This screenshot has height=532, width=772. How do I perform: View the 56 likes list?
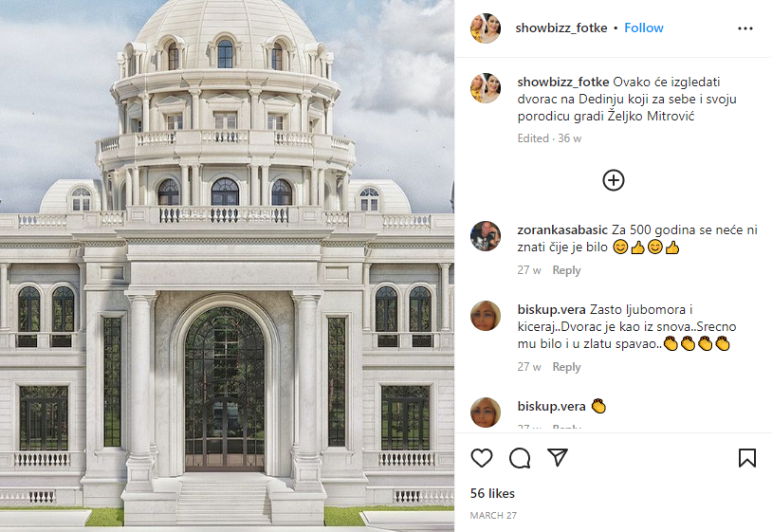(x=492, y=493)
